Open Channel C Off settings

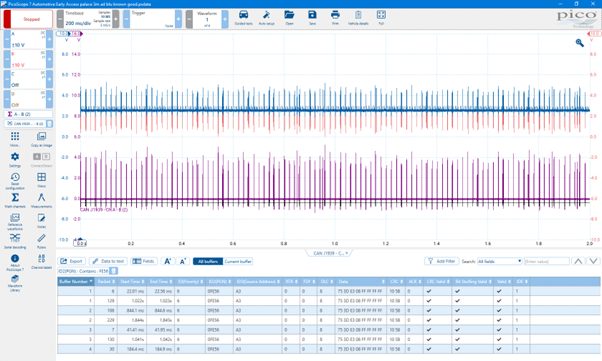point(28,79)
